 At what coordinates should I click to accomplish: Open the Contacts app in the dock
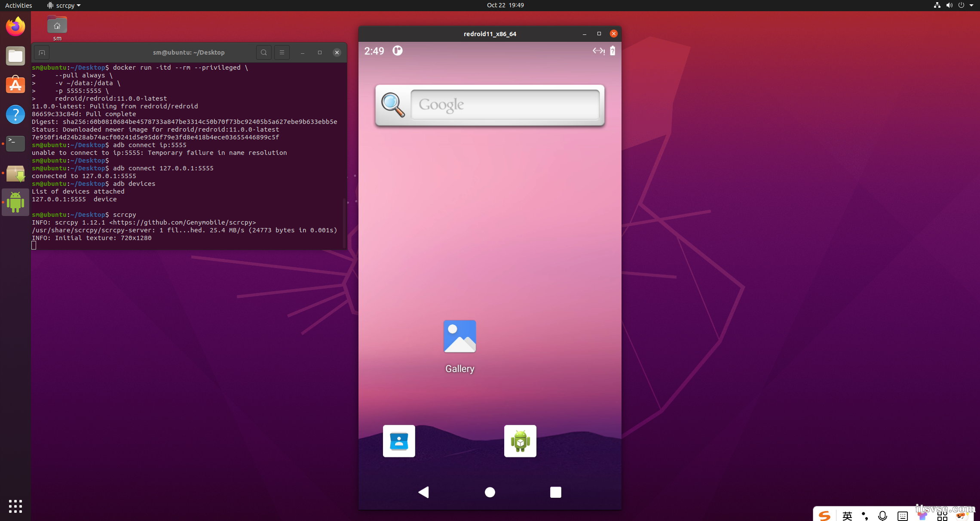tap(399, 441)
